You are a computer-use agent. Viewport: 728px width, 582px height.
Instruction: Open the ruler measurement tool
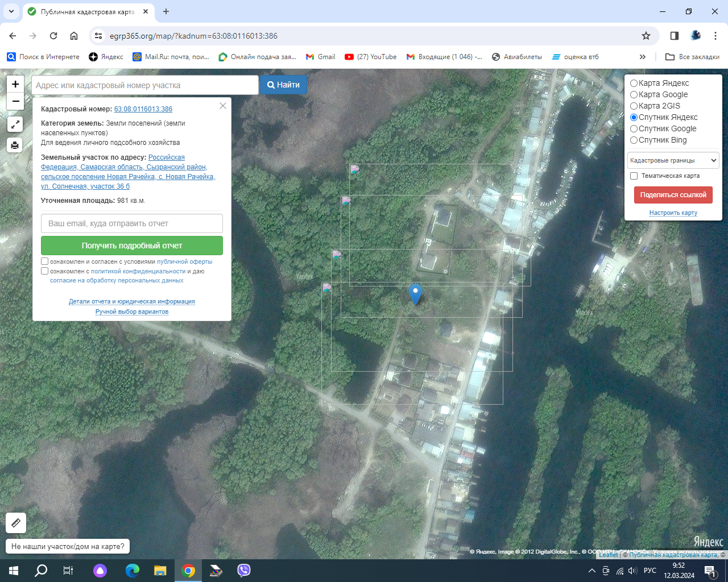tap(16, 522)
